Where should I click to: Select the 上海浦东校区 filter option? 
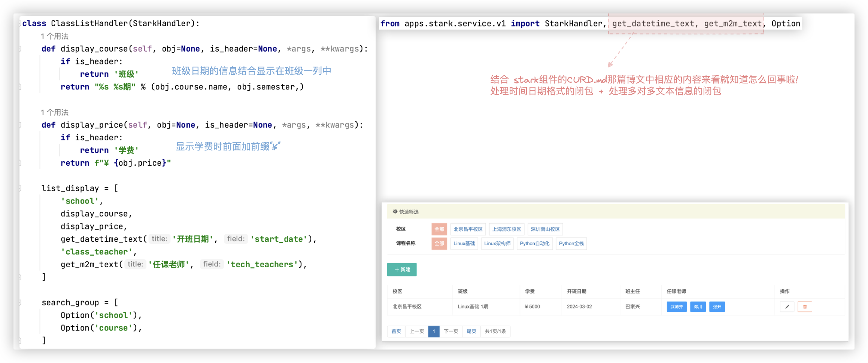pos(506,229)
